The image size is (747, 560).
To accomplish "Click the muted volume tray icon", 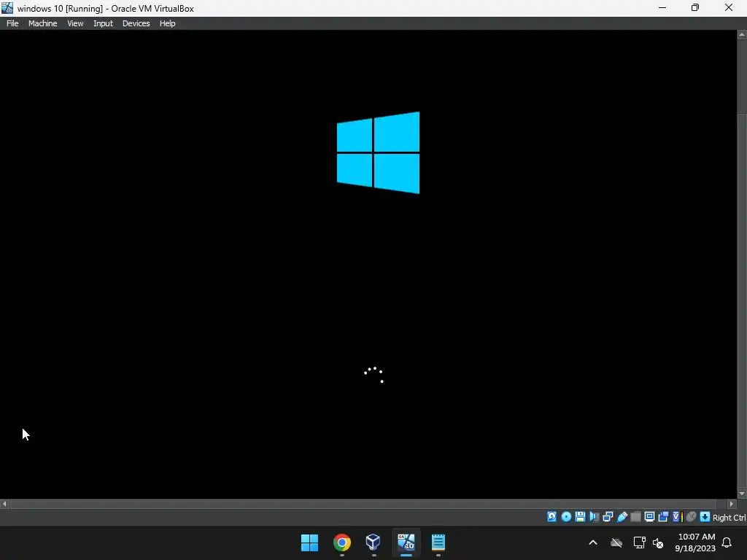I will (658, 542).
